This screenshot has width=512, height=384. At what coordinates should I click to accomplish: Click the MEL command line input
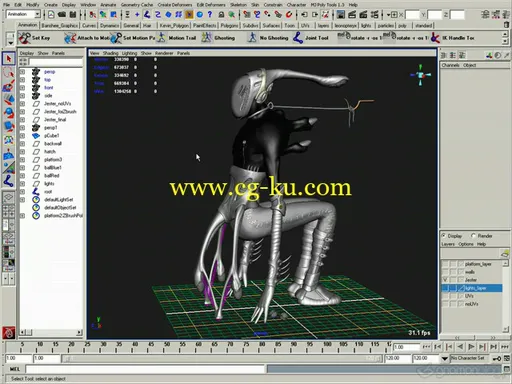(x=145, y=369)
